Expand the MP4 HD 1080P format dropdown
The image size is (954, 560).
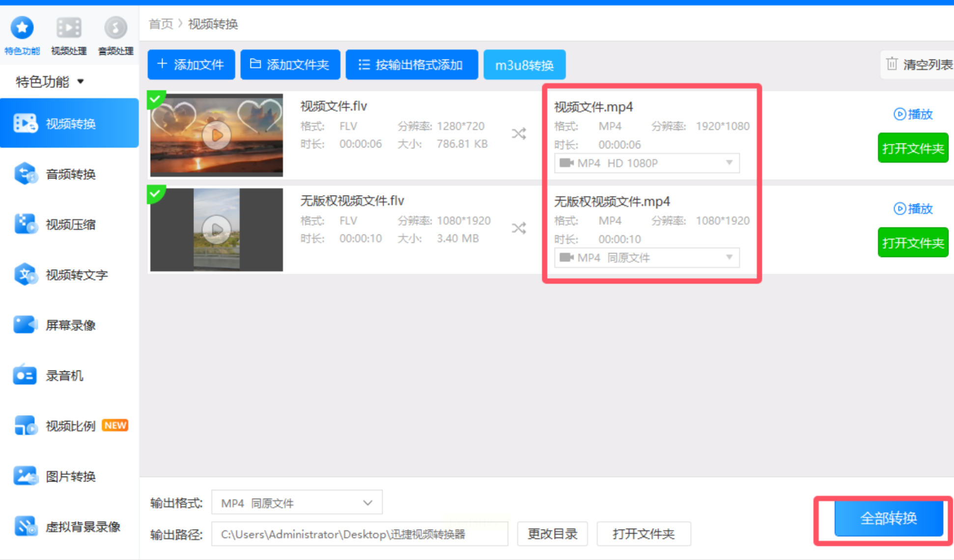[x=729, y=163]
